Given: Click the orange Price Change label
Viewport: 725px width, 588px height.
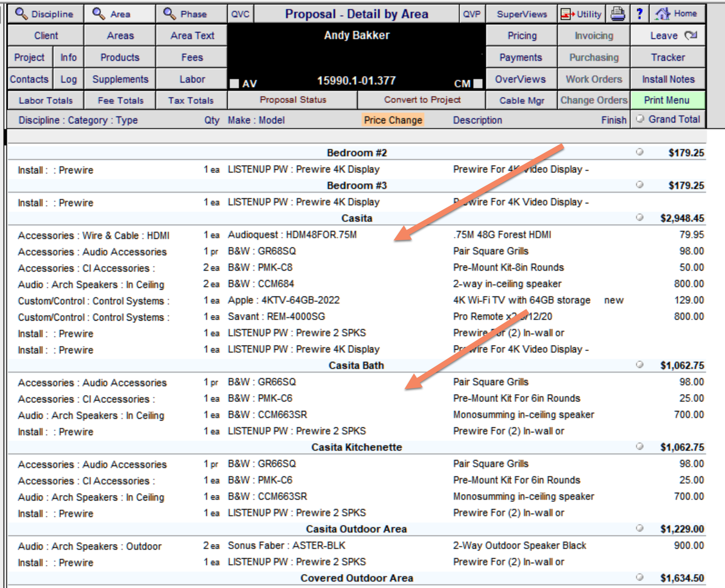Looking at the screenshot, I should point(393,120).
